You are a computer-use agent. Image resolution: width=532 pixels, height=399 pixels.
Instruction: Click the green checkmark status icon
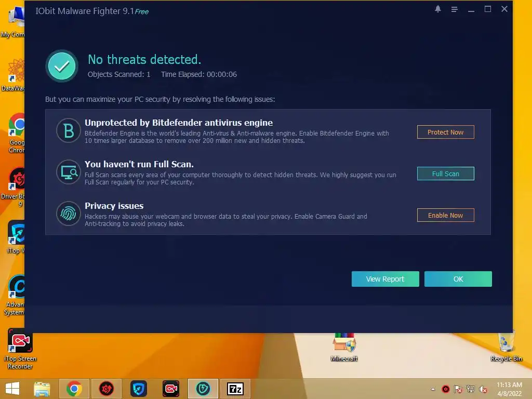(x=62, y=66)
